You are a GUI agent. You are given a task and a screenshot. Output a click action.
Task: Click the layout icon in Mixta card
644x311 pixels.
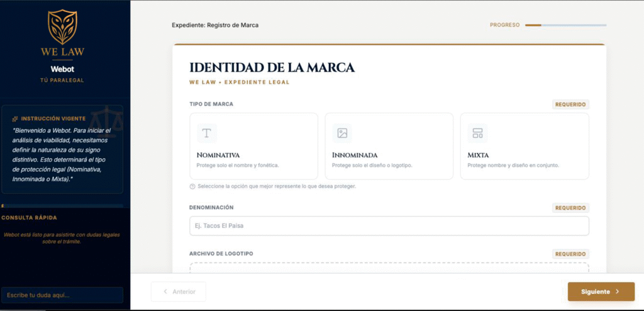pos(477,133)
